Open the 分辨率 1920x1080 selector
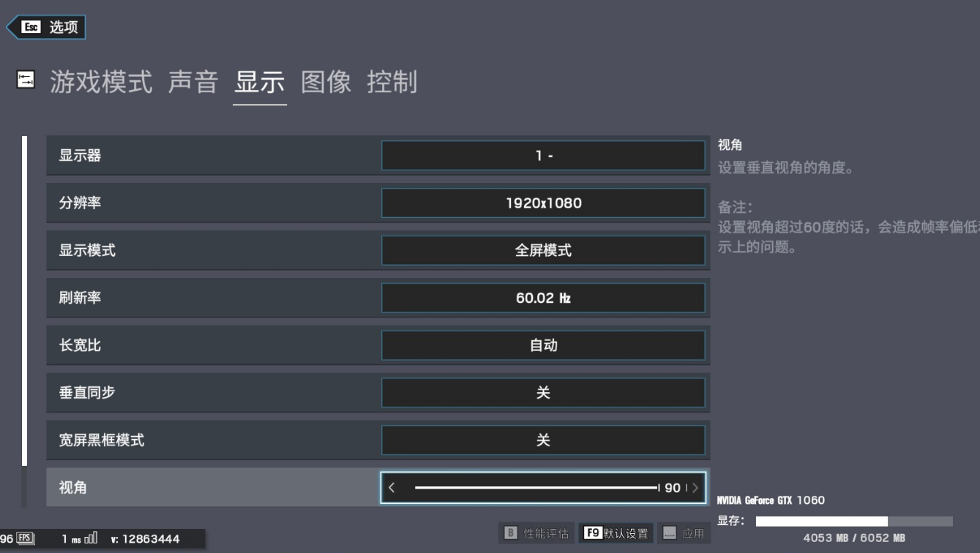The width and height of the screenshot is (980, 553). 543,203
